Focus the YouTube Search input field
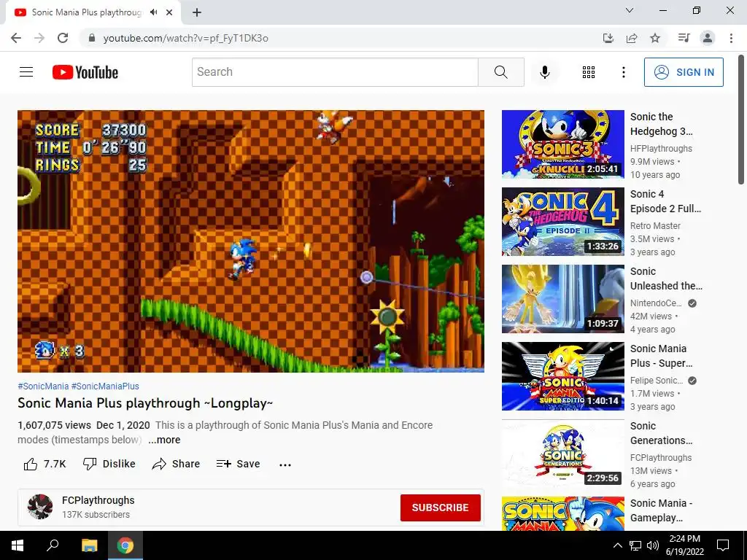The image size is (747, 560). point(335,72)
